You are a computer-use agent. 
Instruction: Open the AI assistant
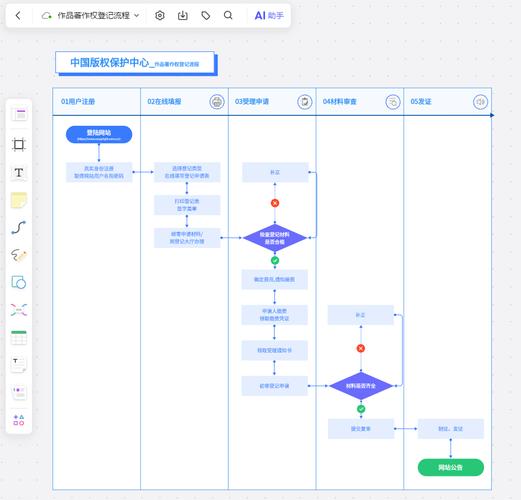(x=269, y=15)
